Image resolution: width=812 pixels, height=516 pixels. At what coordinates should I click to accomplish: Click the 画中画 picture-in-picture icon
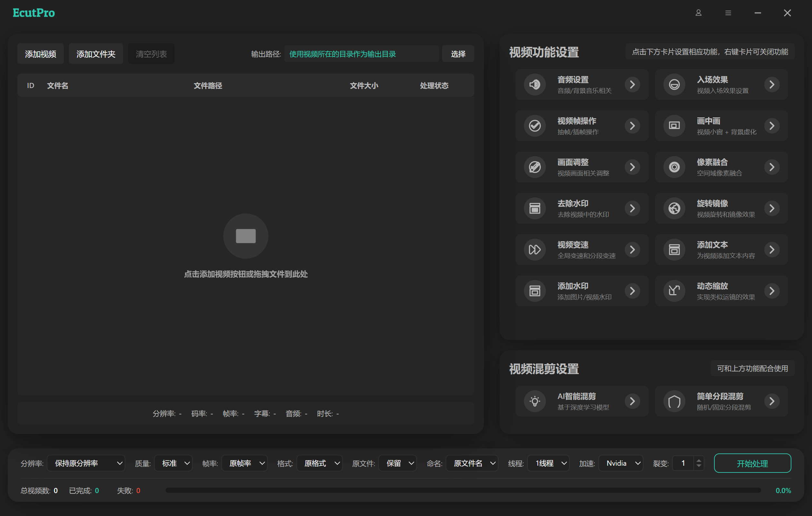pos(674,126)
